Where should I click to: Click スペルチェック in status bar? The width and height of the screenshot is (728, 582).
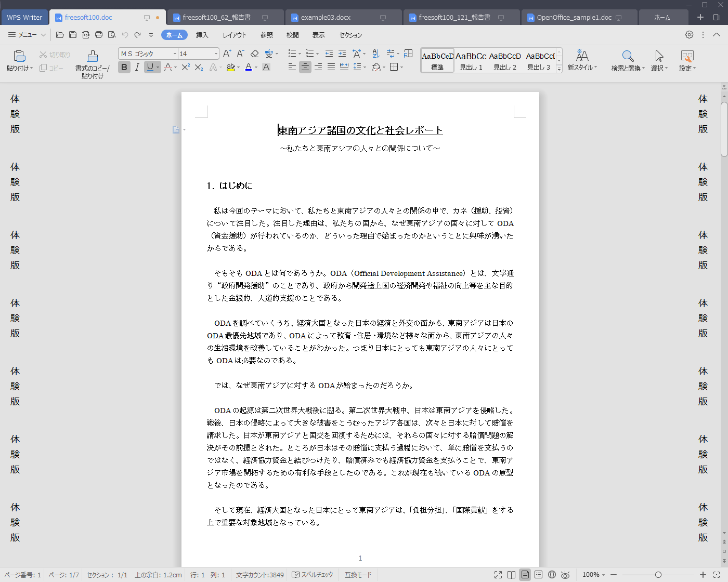[313, 575]
